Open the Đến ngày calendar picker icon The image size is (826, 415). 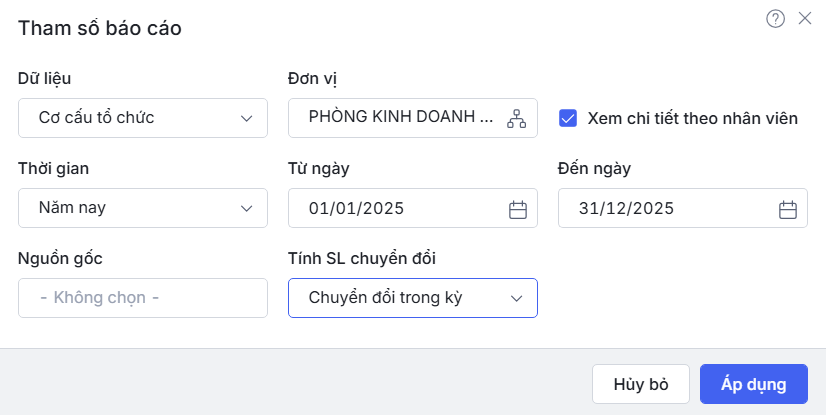click(x=788, y=209)
